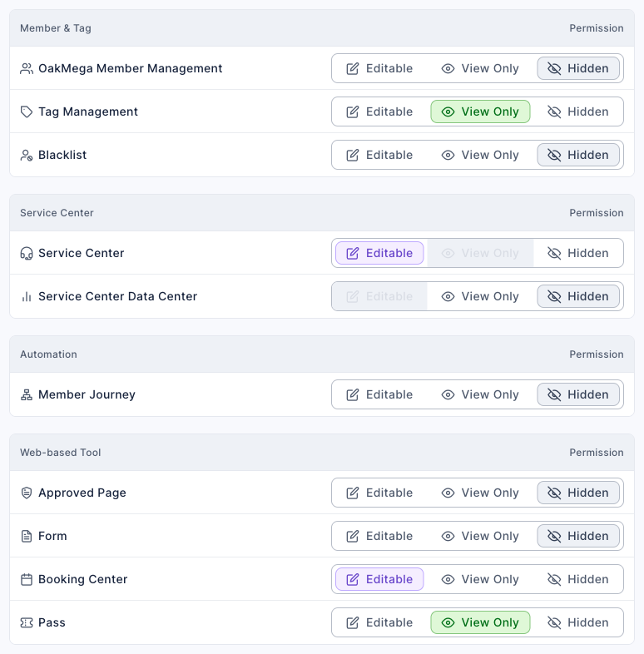Click the Service Center Data Center label
The height and width of the screenshot is (654, 644).
[x=117, y=296]
